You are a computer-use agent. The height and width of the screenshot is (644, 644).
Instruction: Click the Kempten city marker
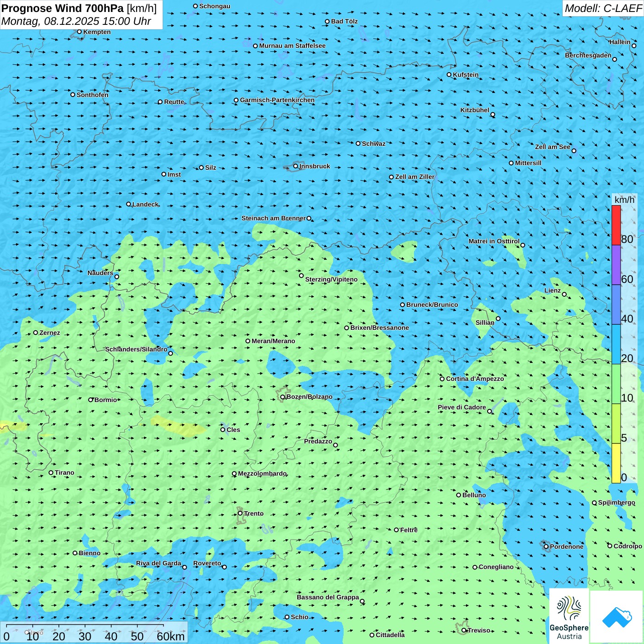[79, 32]
